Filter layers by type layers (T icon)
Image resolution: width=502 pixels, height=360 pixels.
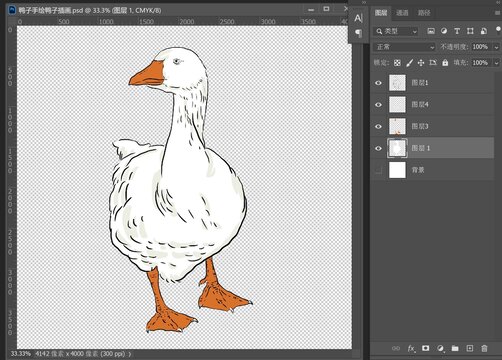(x=457, y=31)
